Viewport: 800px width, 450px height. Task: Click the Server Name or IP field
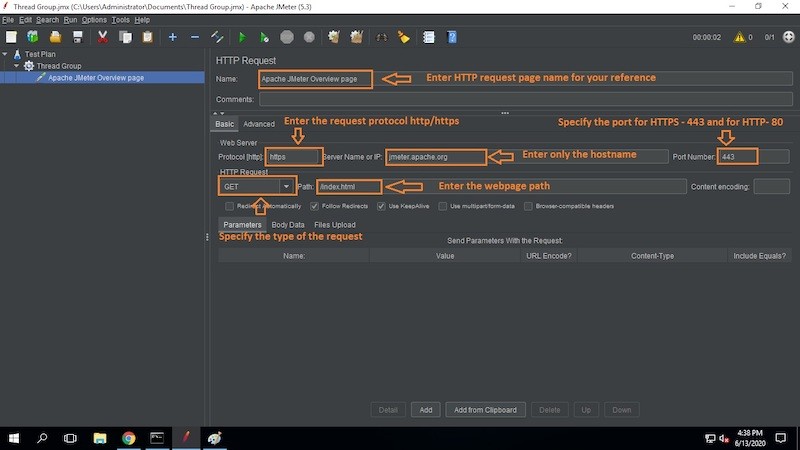click(x=527, y=157)
